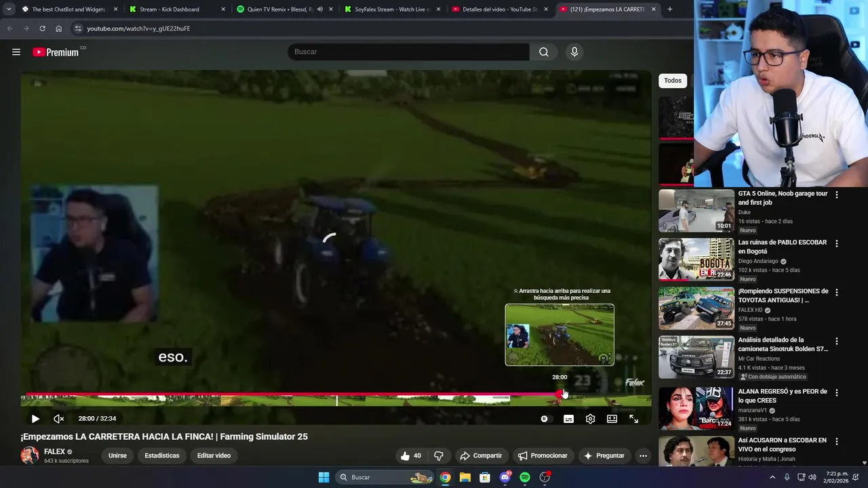
Task: Open Análisis detallado Sinotruk Bolden S7 video
Action: click(x=783, y=344)
